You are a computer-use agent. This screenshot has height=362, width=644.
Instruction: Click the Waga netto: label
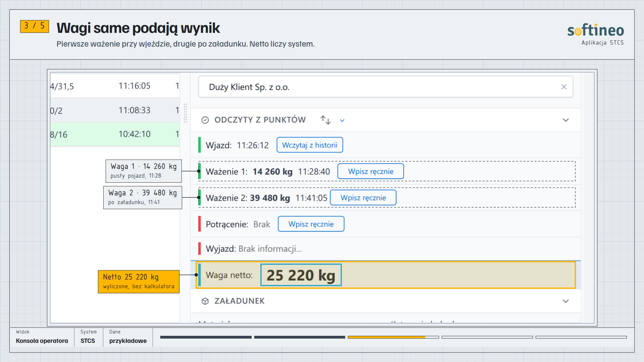point(229,275)
